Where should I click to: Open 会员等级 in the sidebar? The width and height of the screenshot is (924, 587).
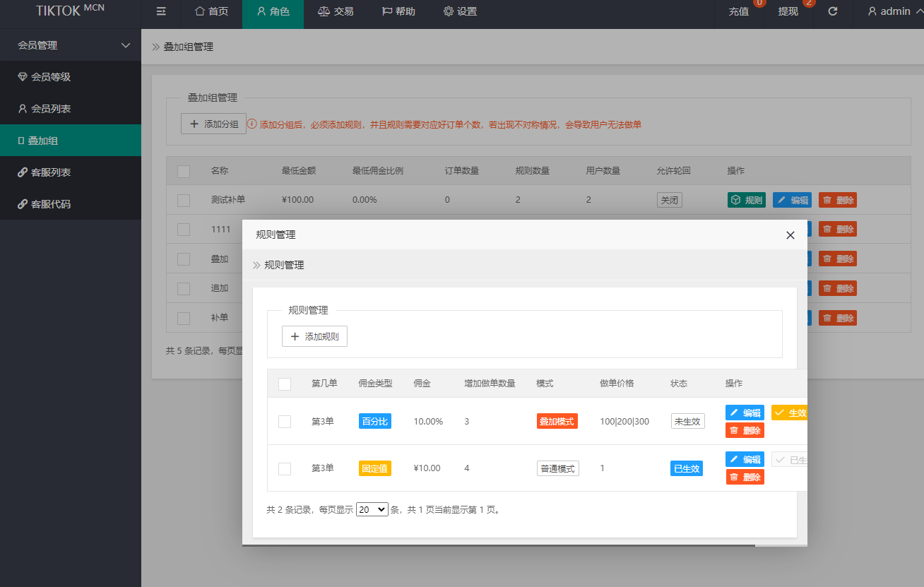[x=51, y=77]
